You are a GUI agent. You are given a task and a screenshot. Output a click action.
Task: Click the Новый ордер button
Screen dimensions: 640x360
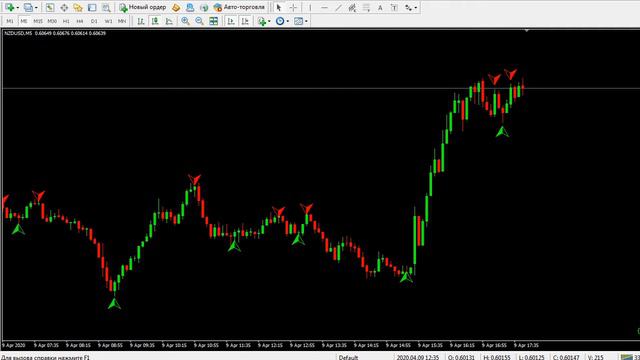tap(143, 7)
